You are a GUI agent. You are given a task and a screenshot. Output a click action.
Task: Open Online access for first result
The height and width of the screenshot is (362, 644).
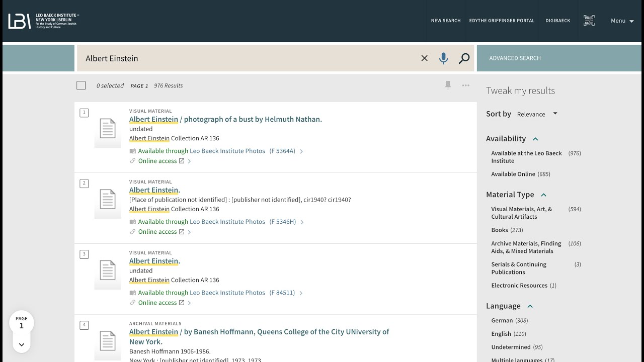[x=157, y=161]
